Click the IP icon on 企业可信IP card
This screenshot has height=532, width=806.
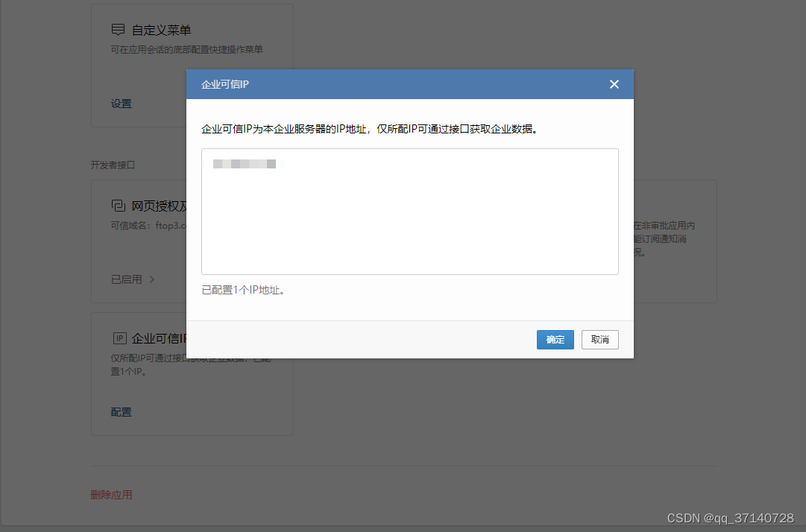[119, 338]
